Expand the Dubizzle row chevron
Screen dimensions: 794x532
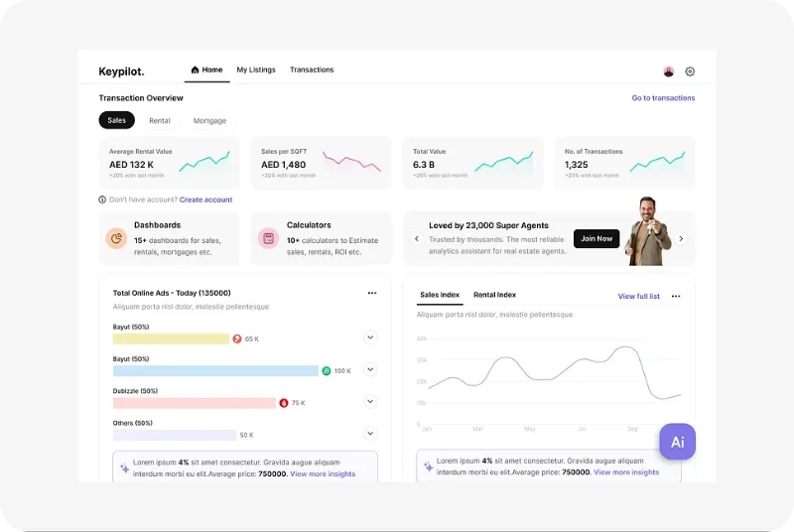point(370,401)
